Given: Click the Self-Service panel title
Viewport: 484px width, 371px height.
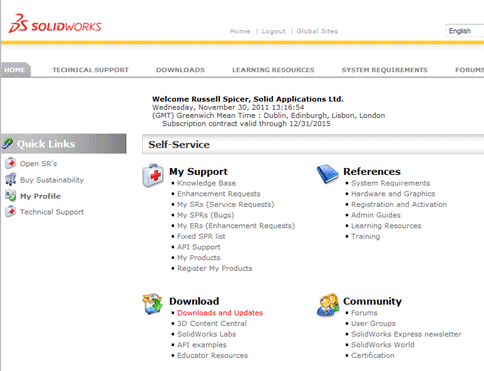Looking at the screenshot, I should [179, 145].
